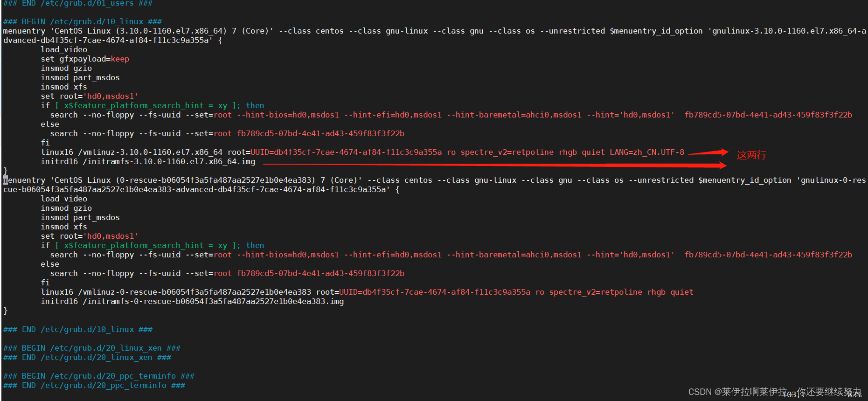Click the '### BEGIN /etc/grub.d/20_ppc_terminfo ###' line
Screen dimensions: 868x401
[x=99, y=376]
